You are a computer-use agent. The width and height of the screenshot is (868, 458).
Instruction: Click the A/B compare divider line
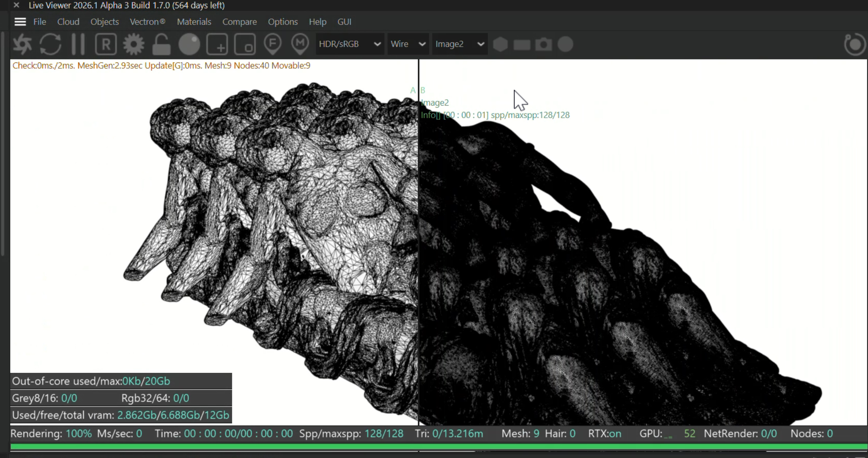(418, 237)
